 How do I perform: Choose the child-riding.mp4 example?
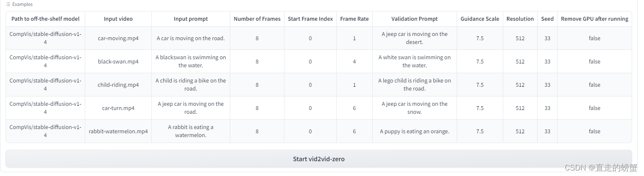[x=118, y=85]
